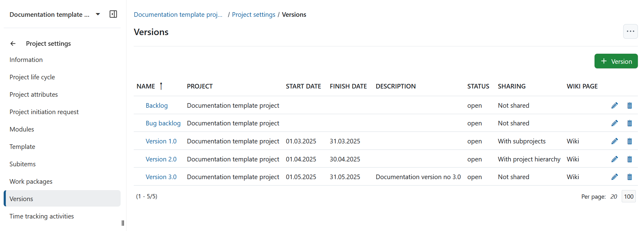Delete Version 1.0 using trash icon
Viewport: 644px width, 231px height.
coord(629,141)
